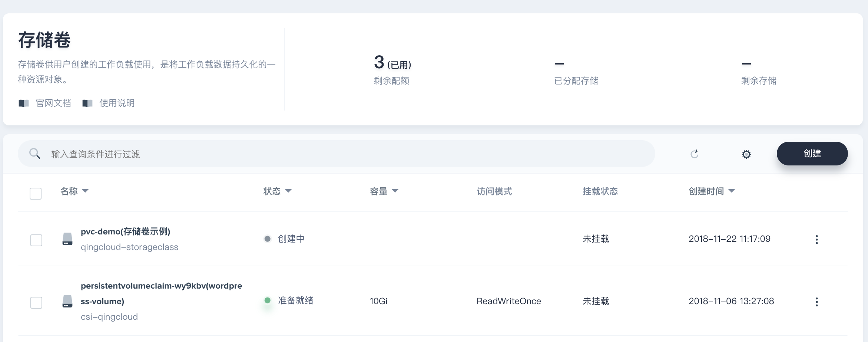The height and width of the screenshot is (342, 868).
Task: Focus the 输入查询条件进行过滤 search field
Action: [334, 154]
